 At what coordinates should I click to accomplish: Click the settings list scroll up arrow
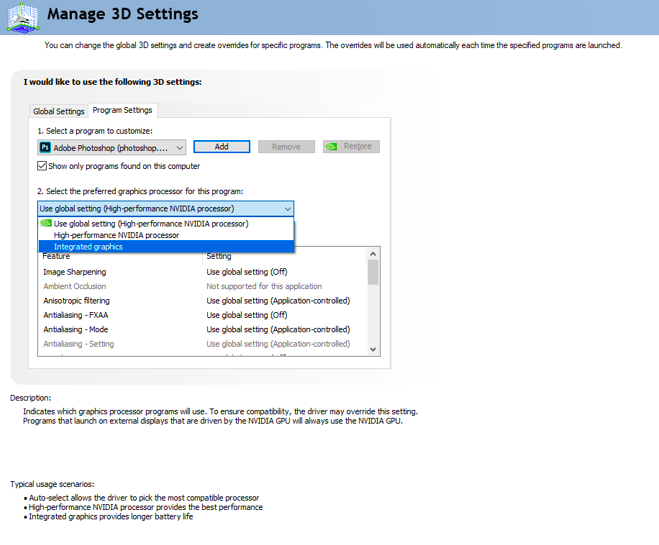(x=373, y=254)
